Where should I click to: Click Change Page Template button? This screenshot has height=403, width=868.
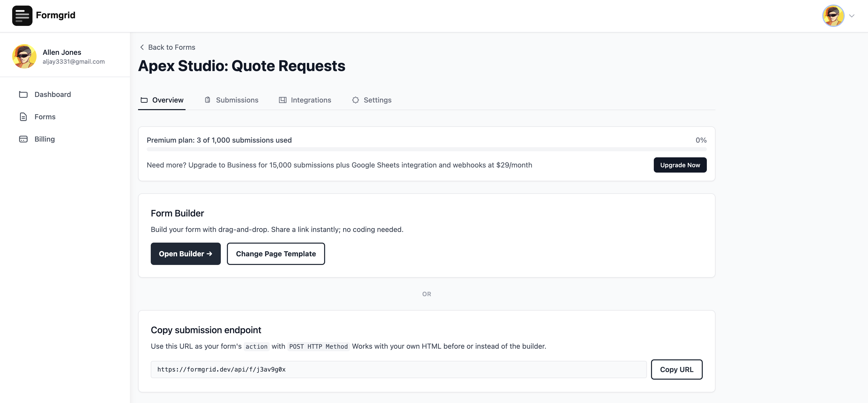(276, 254)
